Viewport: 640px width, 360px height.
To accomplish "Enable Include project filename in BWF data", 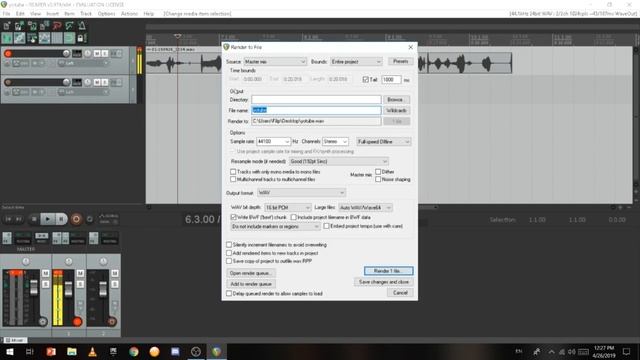I will [x=293, y=217].
